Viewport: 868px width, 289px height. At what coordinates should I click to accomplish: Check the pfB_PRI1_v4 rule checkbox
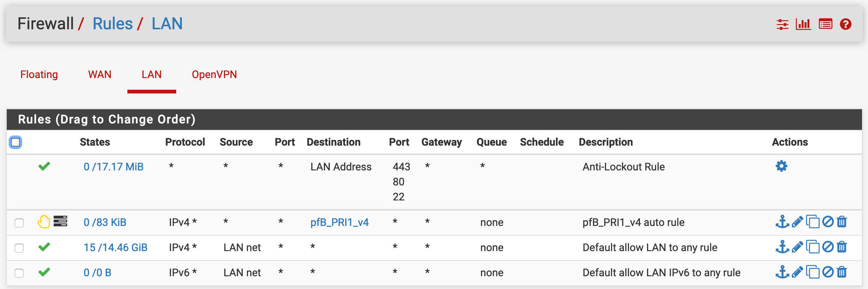tap(19, 223)
